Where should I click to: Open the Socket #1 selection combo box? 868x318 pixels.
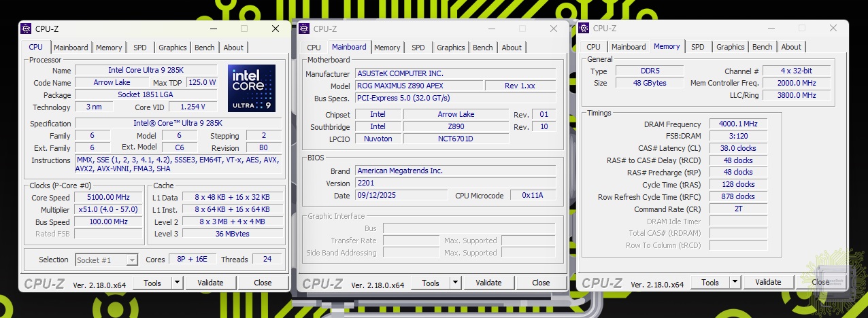(107, 260)
